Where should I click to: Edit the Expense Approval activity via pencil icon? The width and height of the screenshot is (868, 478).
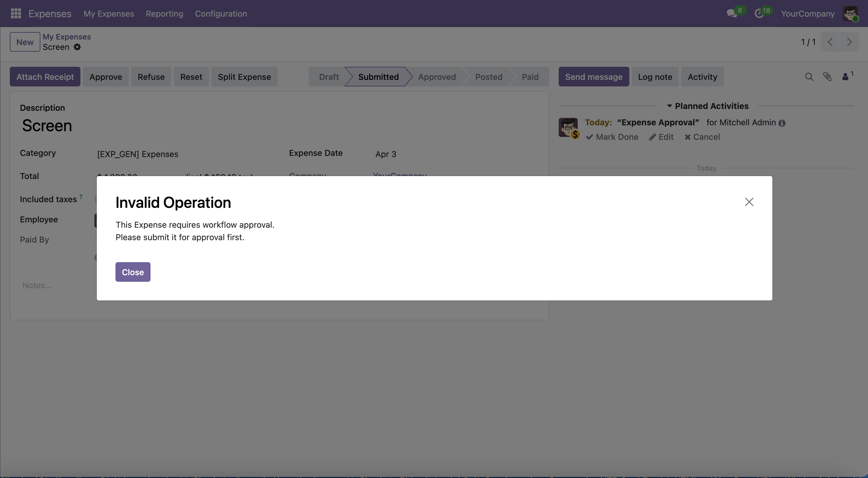[x=661, y=137]
